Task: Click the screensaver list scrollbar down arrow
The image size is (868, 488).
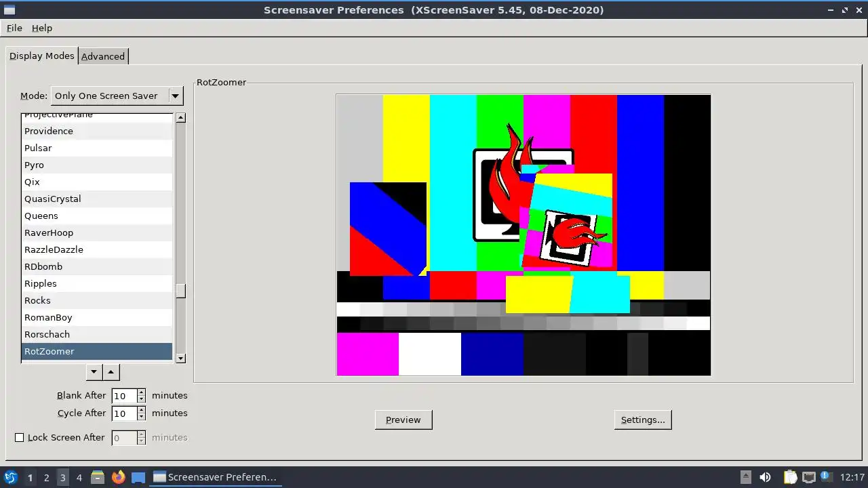Action: pos(180,358)
